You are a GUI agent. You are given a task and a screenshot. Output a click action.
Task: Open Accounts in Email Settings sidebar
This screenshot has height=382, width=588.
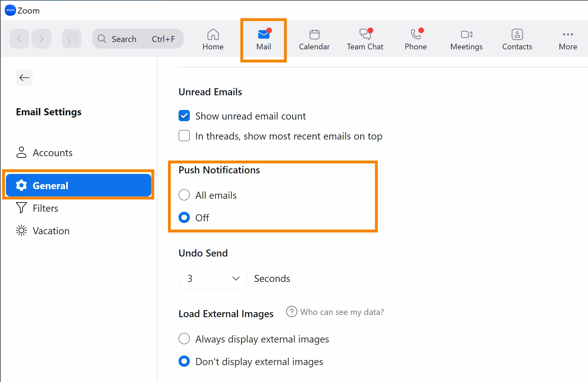(52, 153)
